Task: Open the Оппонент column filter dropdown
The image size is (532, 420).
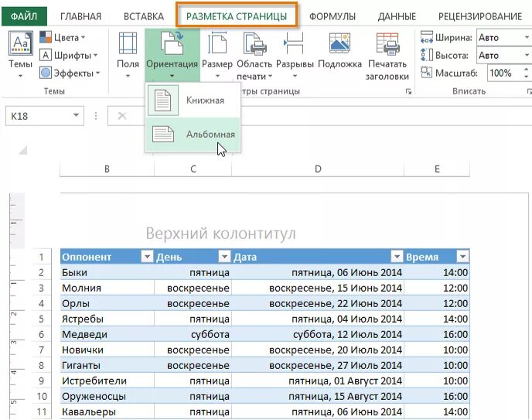Action: point(147,257)
